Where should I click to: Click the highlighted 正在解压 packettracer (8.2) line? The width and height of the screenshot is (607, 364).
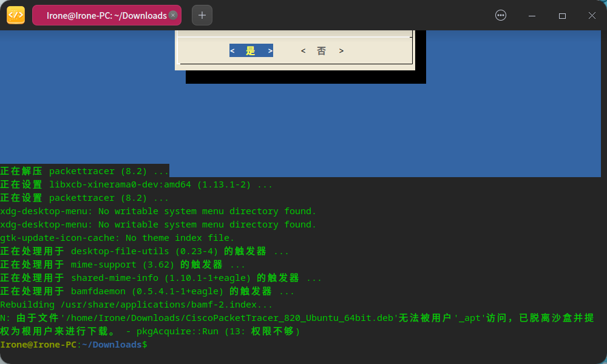[84, 171]
